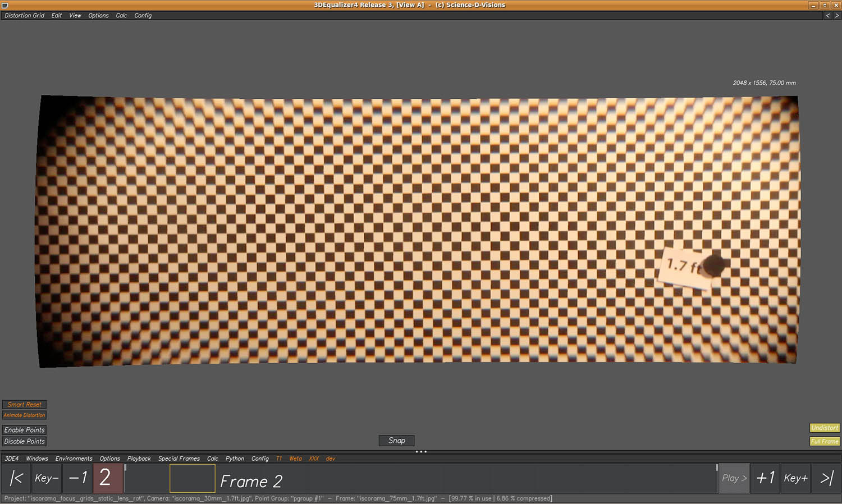Open the Edit menu in top bar

point(57,16)
